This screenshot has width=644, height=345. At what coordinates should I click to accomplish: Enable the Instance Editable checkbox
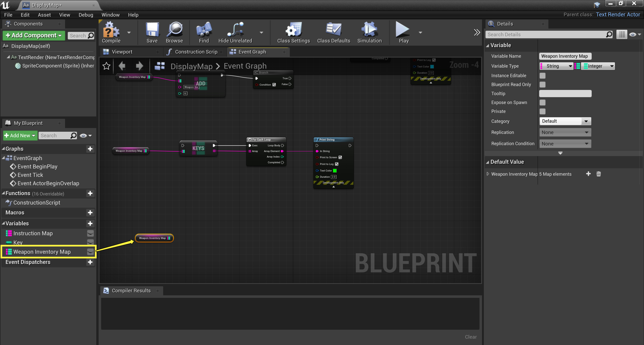click(x=543, y=76)
